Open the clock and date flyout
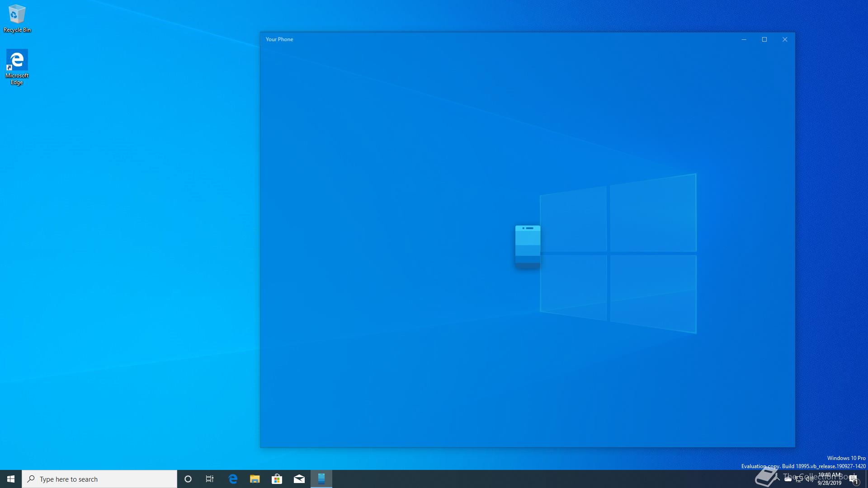Image resolution: width=868 pixels, height=488 pixels. tap(830, 479)
